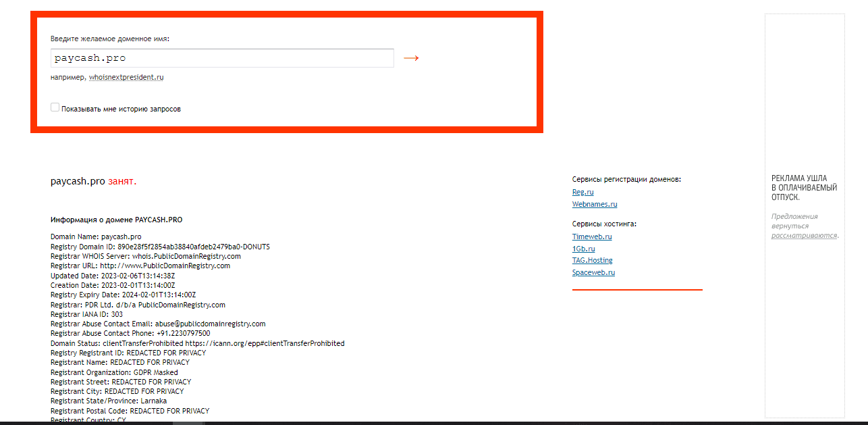This screenshot has width=868, height=425.
Task: Open the TAG.Hosting link
Action: [592, 260]
